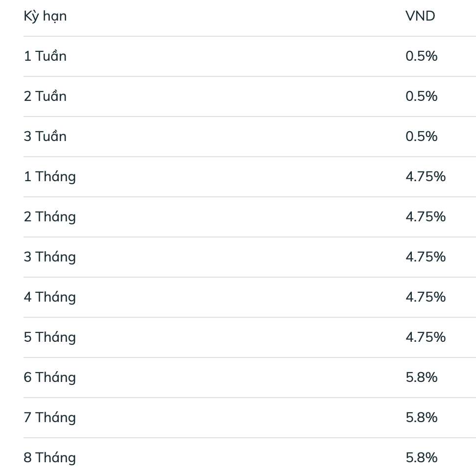Select the "3 Tuần" term label

tap(45, 137)
